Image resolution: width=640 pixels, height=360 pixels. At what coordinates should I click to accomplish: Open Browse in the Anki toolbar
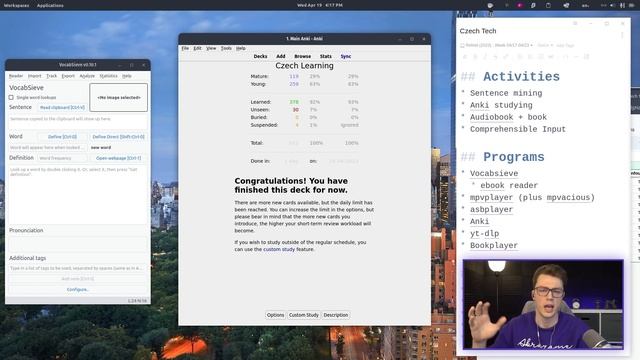(x=302, y=56)
